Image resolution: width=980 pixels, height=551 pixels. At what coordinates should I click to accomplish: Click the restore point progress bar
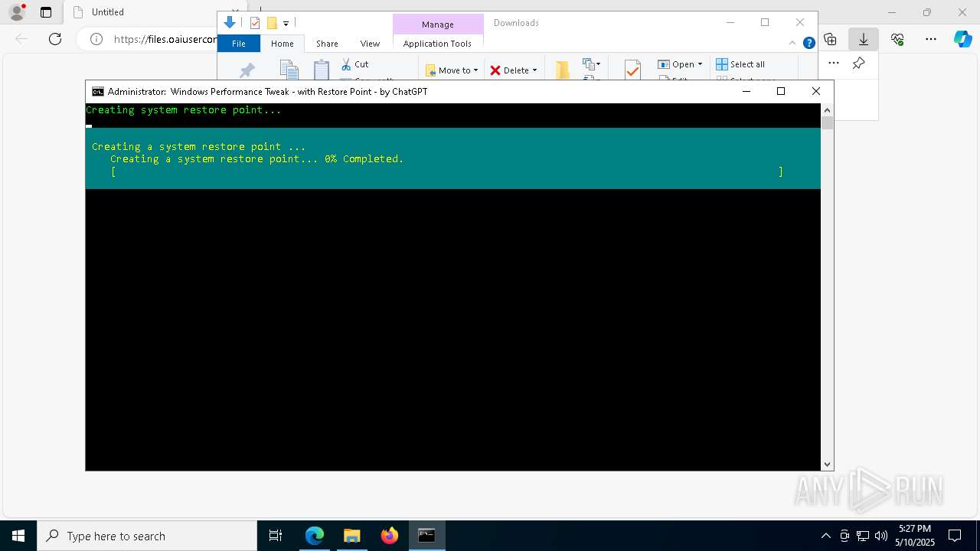pos(448,172)
